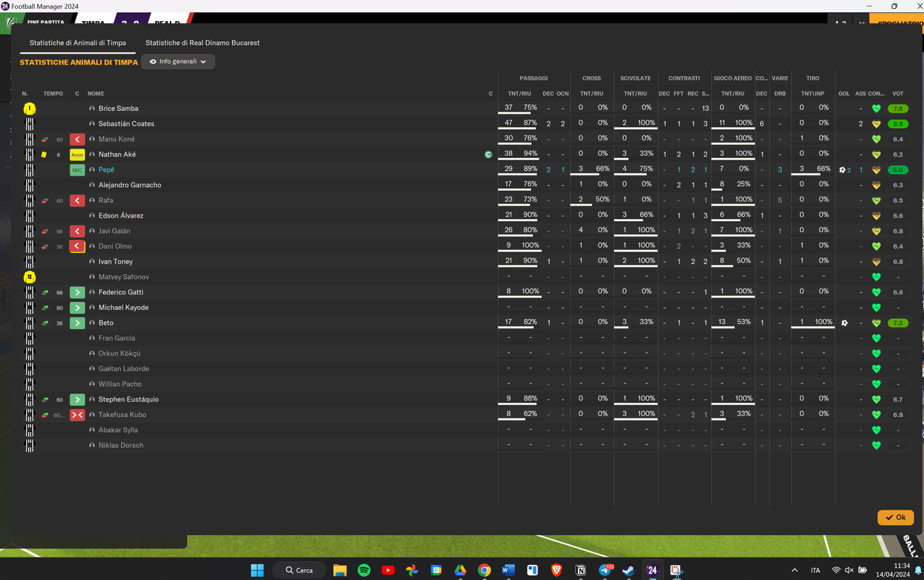Sort by the GOL column header
Viewport: 924px width, 580px height.
click(844, 94)
